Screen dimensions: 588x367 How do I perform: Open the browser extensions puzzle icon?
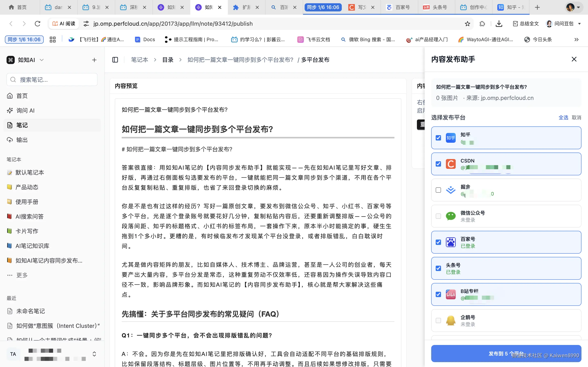482,23
